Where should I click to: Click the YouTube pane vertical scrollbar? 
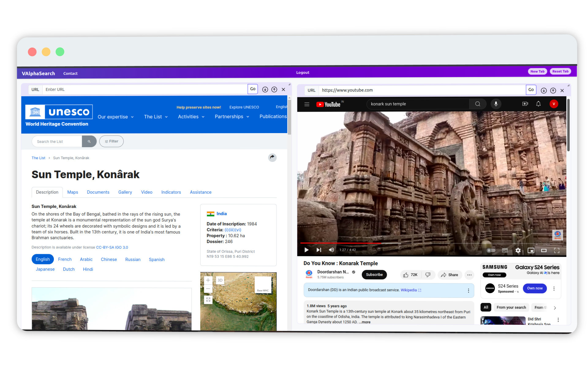pyautogui.click(x=568, y=125)
